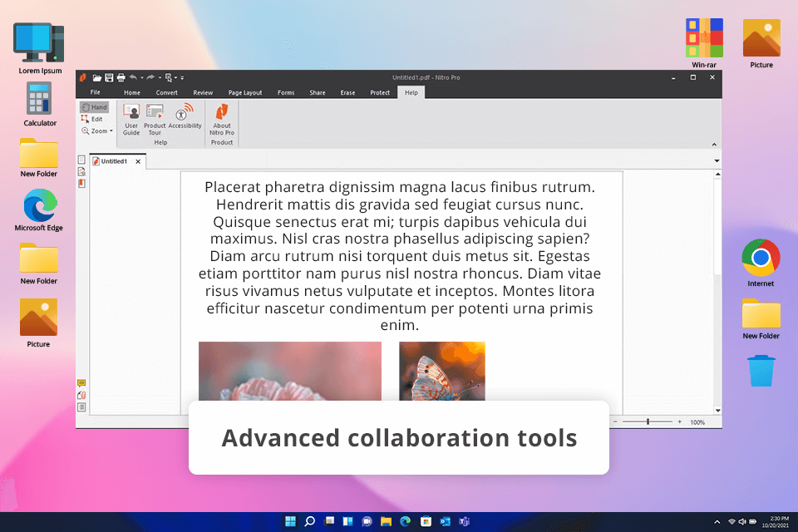The height and width of the screenshot is (532, 798).
Task: Click the Save disk icon in Nitro Pro
Action: coord(109,78)
